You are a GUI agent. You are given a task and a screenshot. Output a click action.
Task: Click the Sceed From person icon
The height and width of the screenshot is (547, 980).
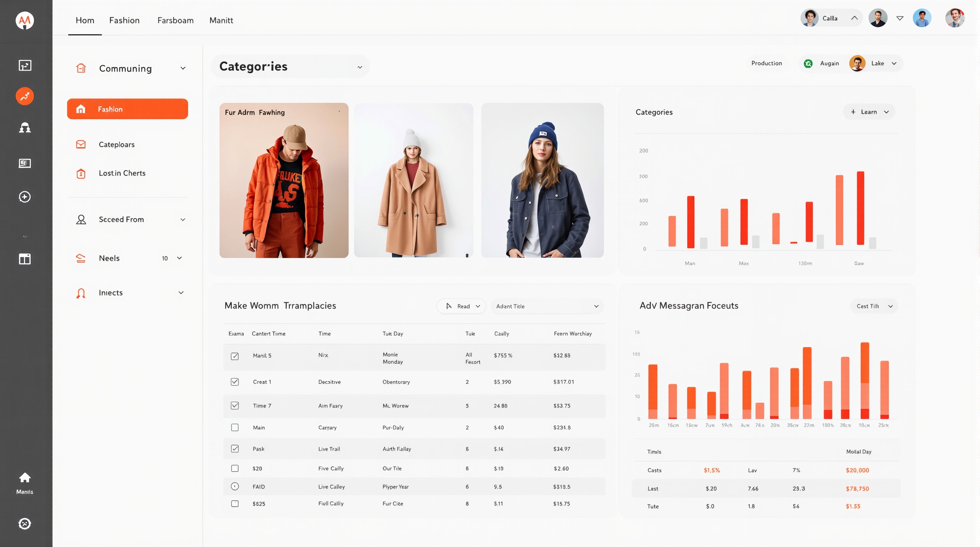[x=81, y=219]
